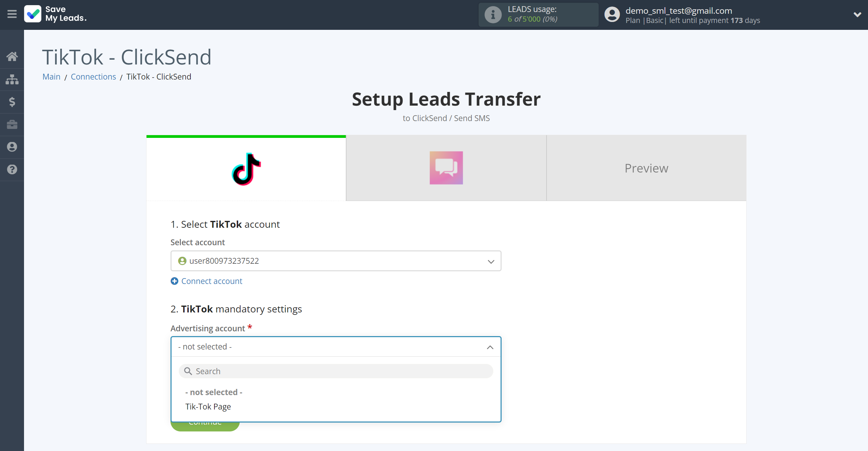Click the green Continue button
Image resolution: width=868 pixels, height=451 pixels.
tap(205, 422)
